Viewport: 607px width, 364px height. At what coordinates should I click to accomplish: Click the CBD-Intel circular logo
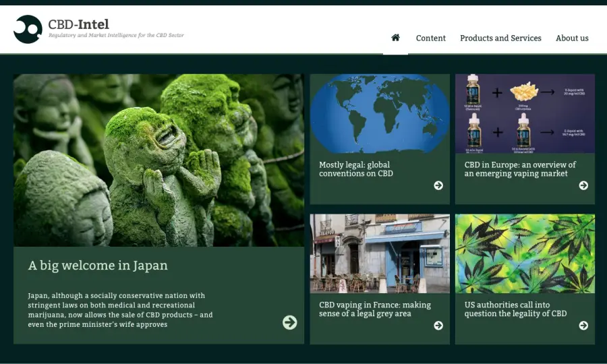coord(28,29)
